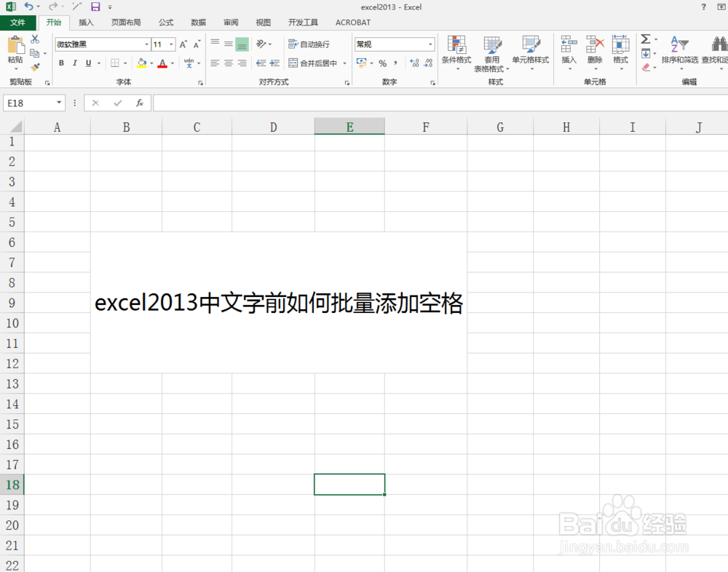Open the cell borders button

click(115, 63)
